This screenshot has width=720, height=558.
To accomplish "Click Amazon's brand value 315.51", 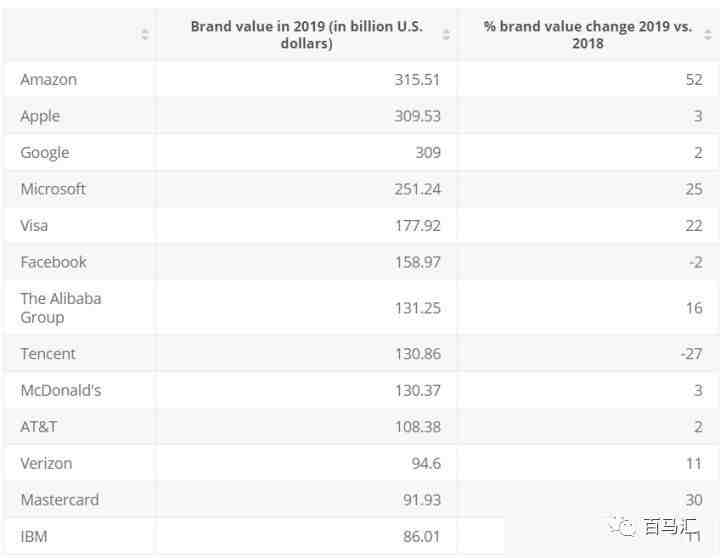I will click(417, 79).
